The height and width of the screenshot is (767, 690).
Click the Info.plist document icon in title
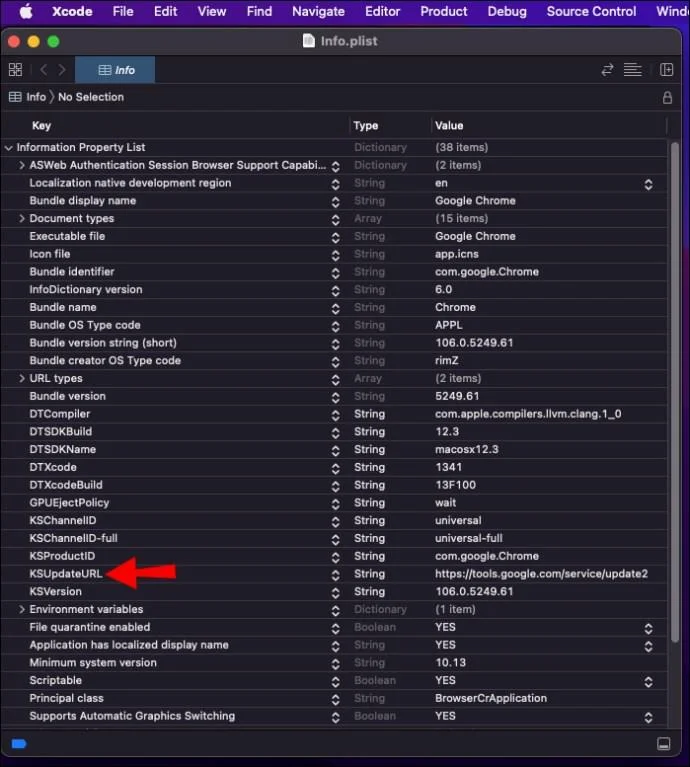309,41
